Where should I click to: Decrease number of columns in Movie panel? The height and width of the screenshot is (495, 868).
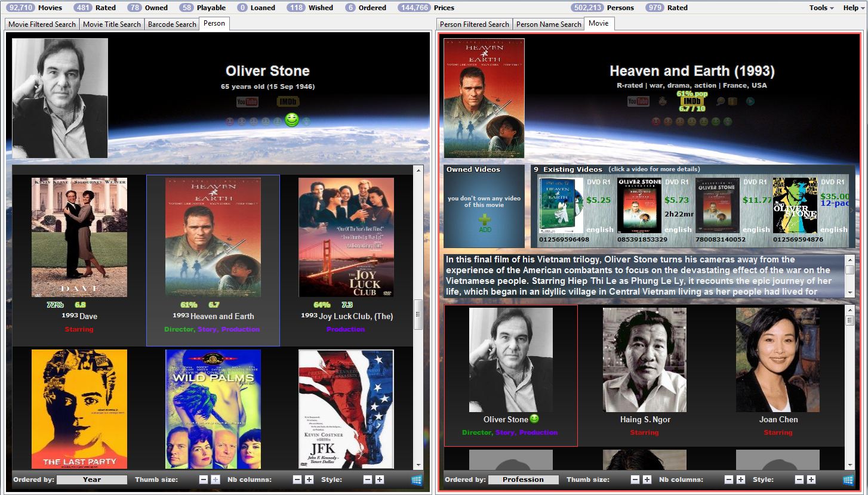point(729,479)
